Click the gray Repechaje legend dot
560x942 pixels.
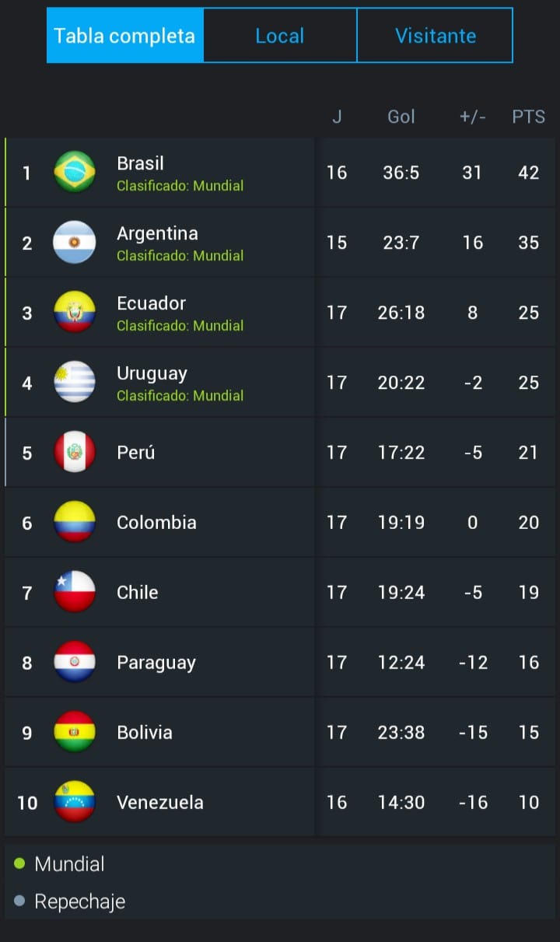[x=19, y=902]
